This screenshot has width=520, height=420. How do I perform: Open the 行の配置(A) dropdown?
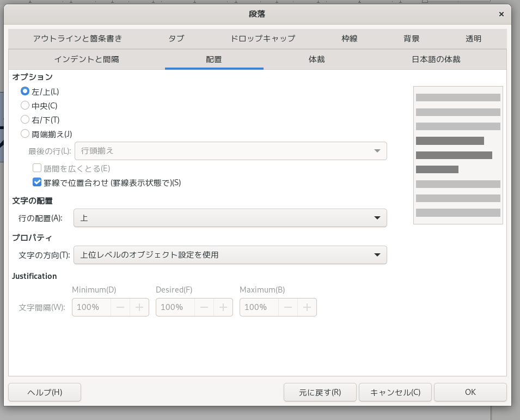230,218
